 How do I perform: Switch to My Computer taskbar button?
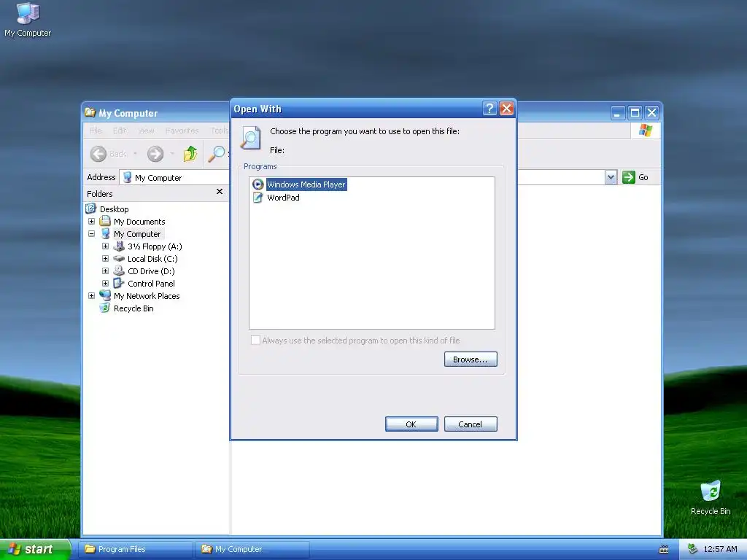coord(252,549)
